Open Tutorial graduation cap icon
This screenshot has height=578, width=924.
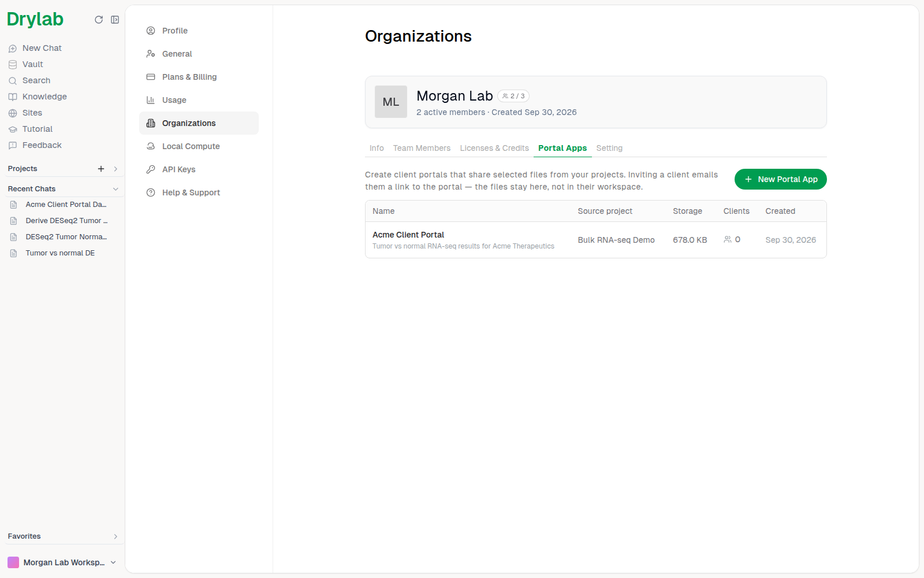click(x=13, y=129)
